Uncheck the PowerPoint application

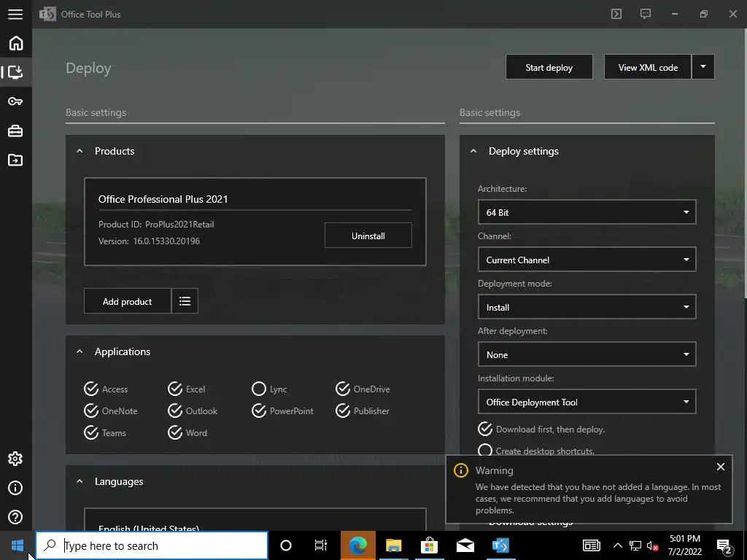[259, 411]
